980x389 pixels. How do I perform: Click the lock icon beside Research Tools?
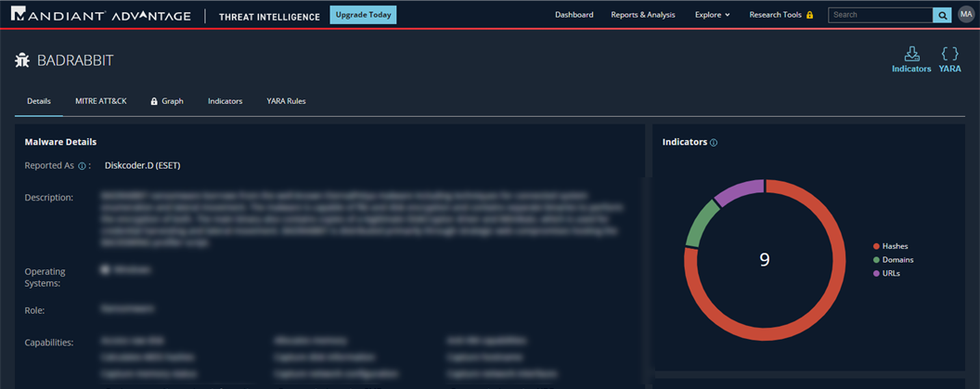click(x=810, y=15)
